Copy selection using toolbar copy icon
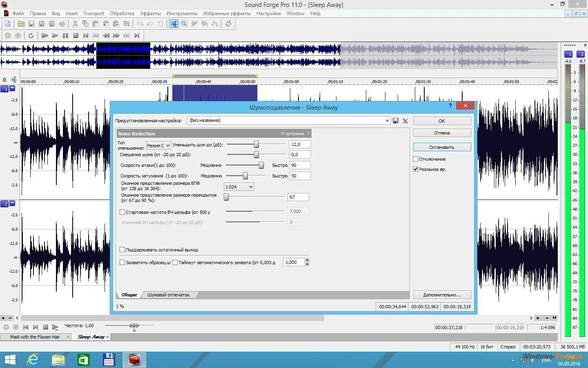 (85, 24)
